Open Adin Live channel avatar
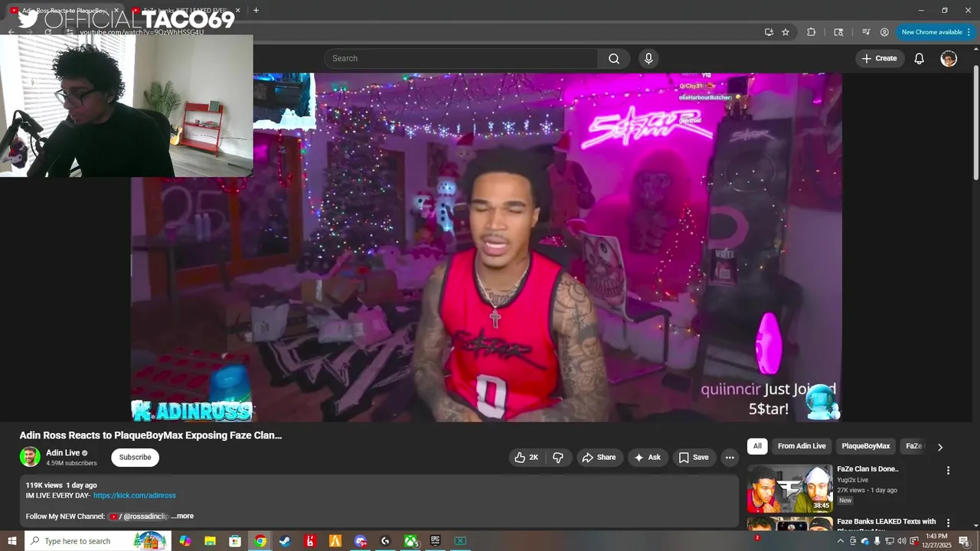The height and width of the screenshot is (551, 980). point(30,457)
